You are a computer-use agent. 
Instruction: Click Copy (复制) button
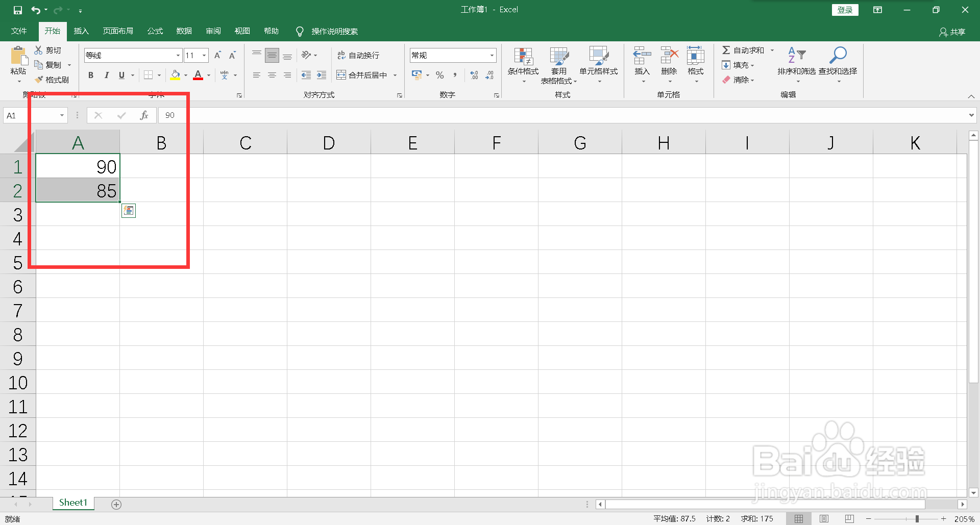[x=48, y=65]
